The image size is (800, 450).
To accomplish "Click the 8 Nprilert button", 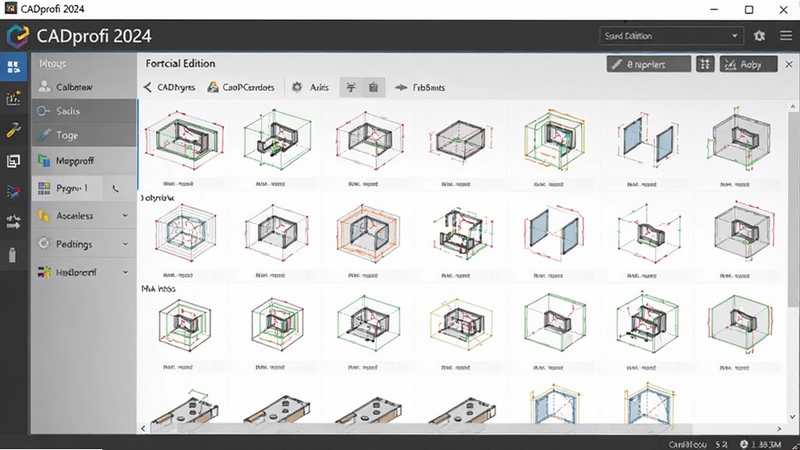I will 648,64.
